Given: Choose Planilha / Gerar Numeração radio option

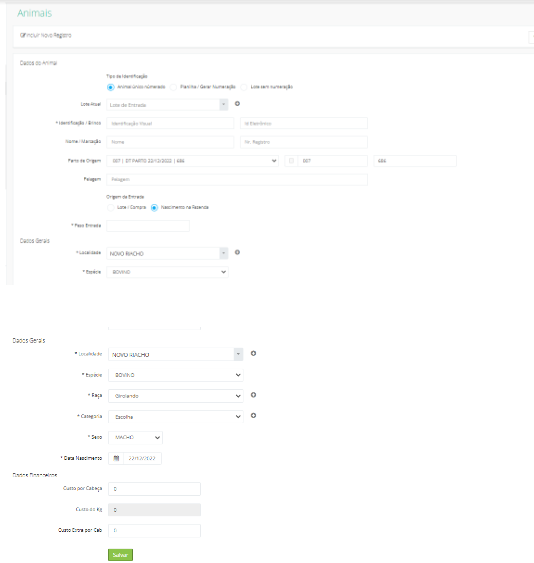Looking at the screenshot, I should (173, 87).
